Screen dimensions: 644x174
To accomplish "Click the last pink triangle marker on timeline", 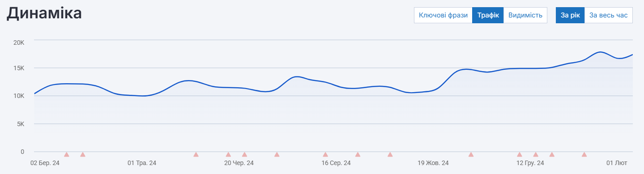I will click(584, 154).
